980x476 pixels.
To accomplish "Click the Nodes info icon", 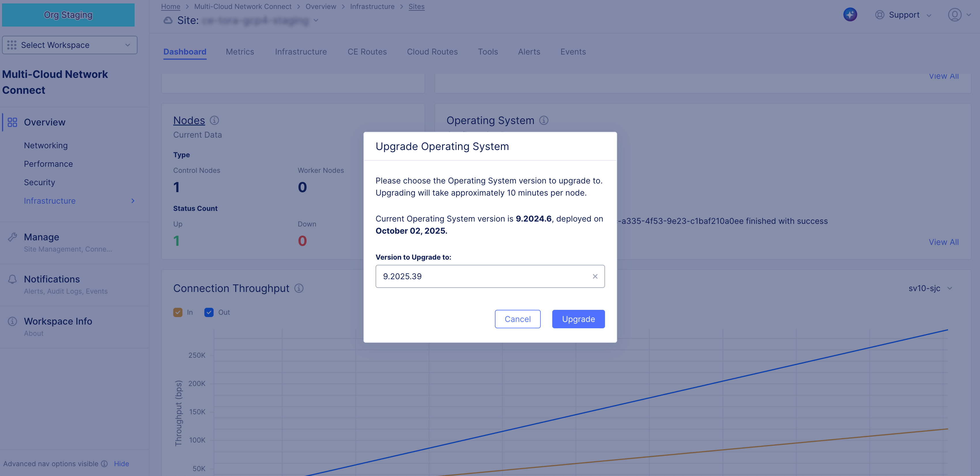I will pyautogui.click(x=214, y=120).
